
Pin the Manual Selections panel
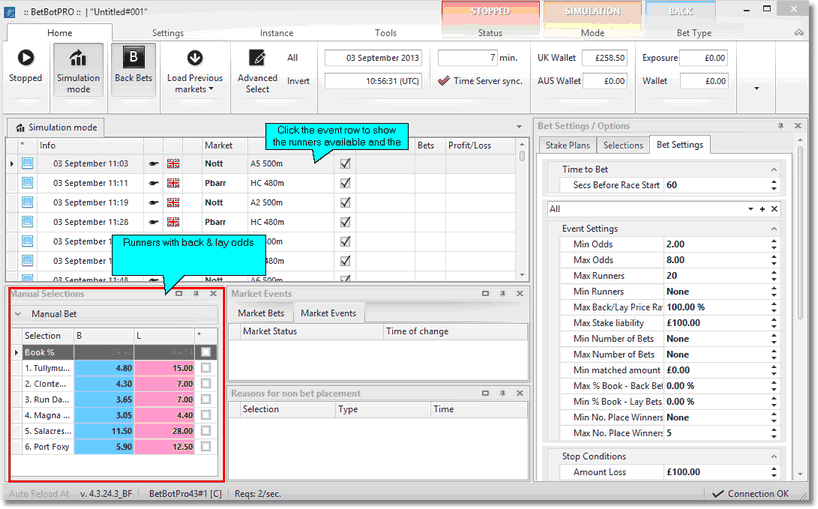pos(196,294)
